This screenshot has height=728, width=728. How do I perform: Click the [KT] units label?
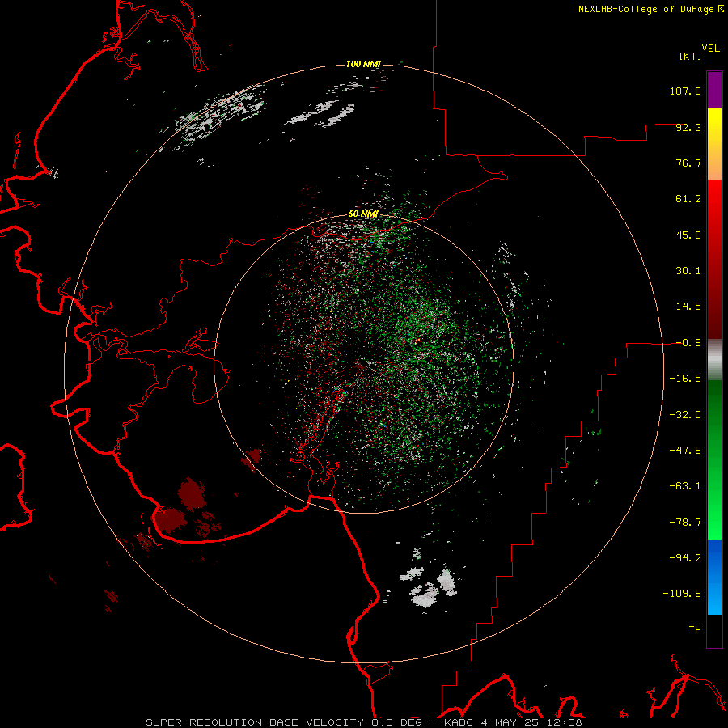coord(691,56)
